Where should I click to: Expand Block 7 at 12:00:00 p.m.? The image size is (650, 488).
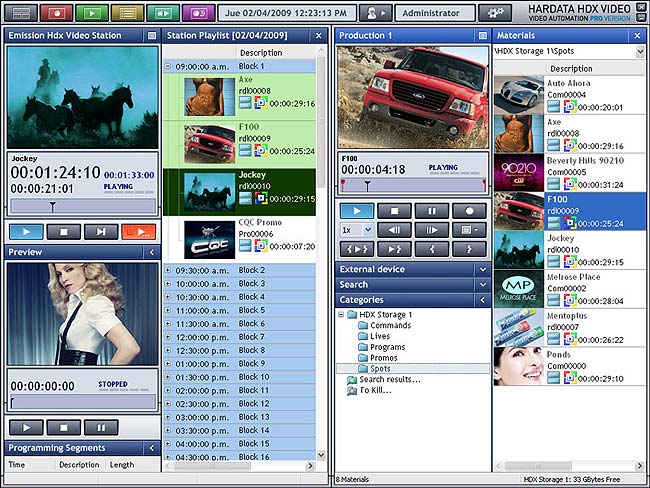pos(168,337)
